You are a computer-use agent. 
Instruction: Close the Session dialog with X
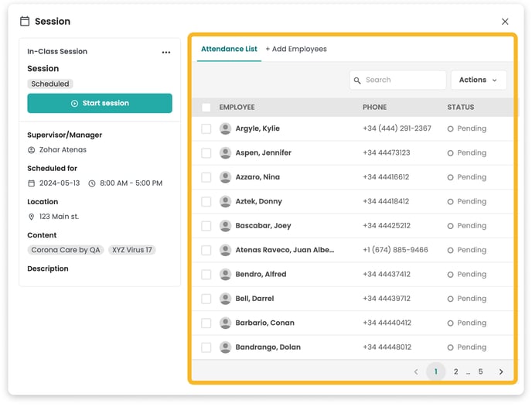click(505, 22)
